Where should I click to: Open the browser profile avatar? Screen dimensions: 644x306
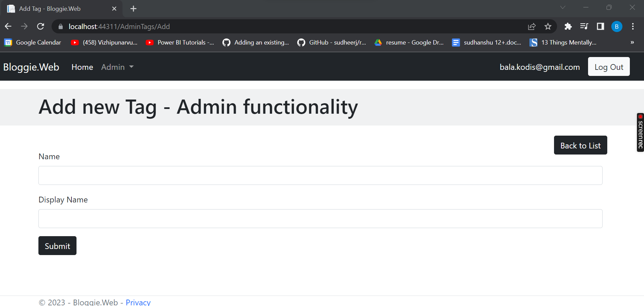617,26
